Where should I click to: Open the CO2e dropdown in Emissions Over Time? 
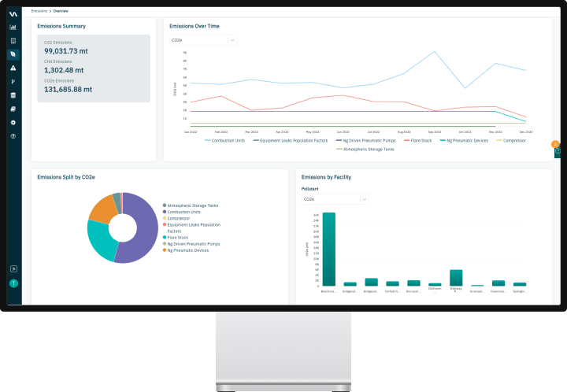pyautogui.click(x=203, y=40)
